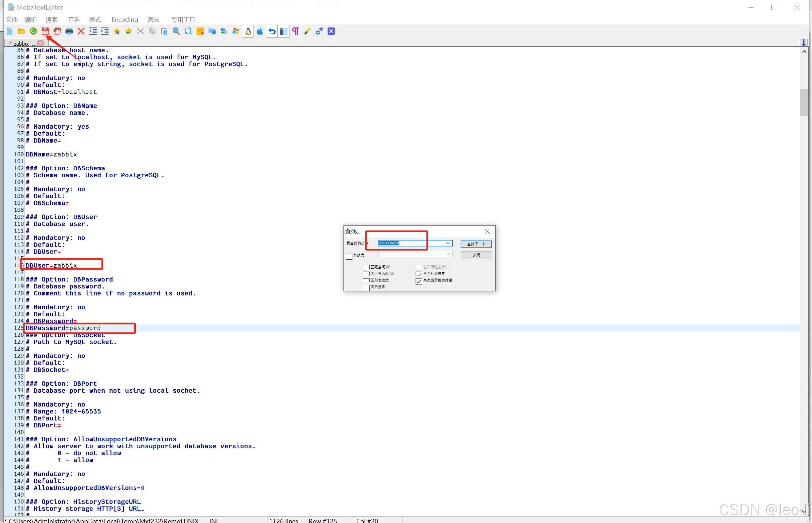Open the Encoding menu
Viewport: 812px width, 523px height.
(x=125, y=20)
